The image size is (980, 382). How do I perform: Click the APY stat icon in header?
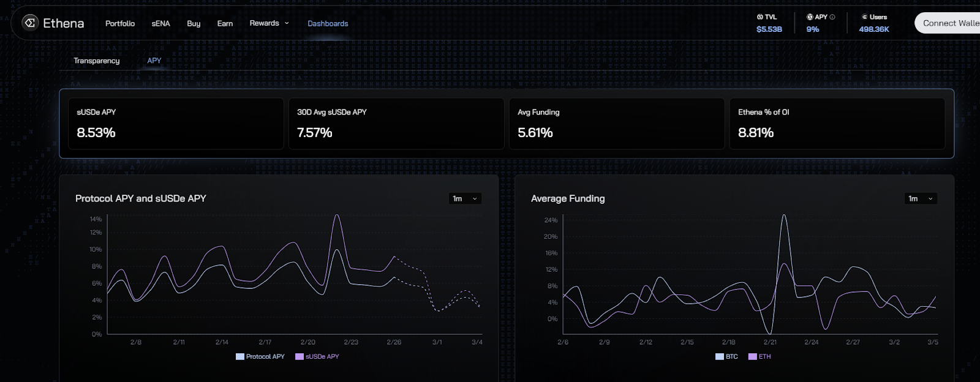pos(810,17)
